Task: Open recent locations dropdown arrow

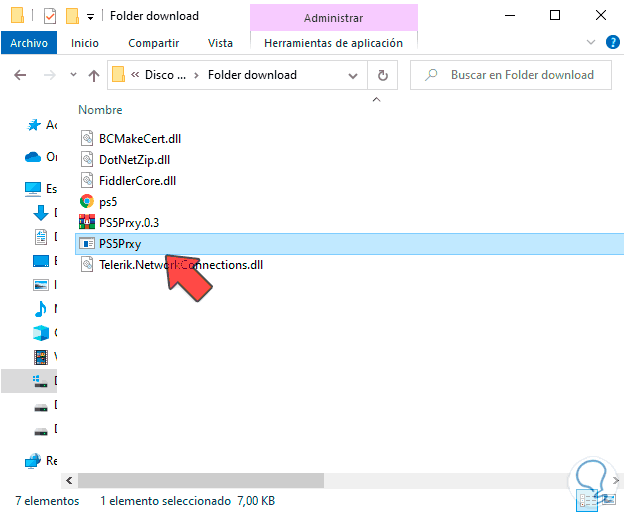Action: [x=73, y=75]
